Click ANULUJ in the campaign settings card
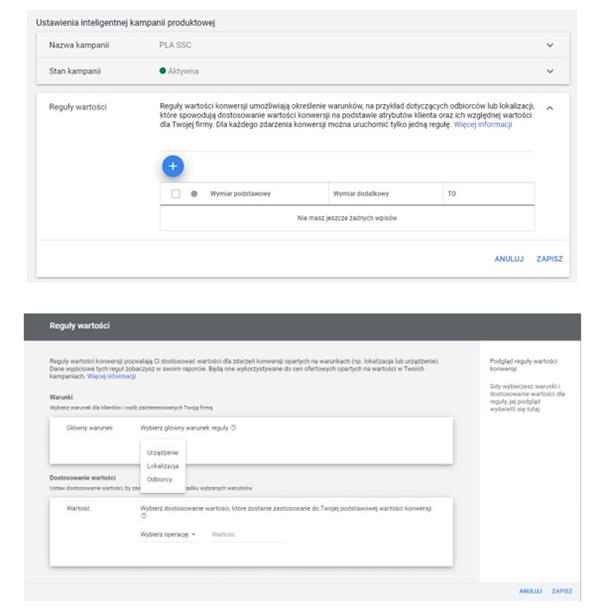The height and width of the screenshot is (614, 600). (x=508, y=258)
